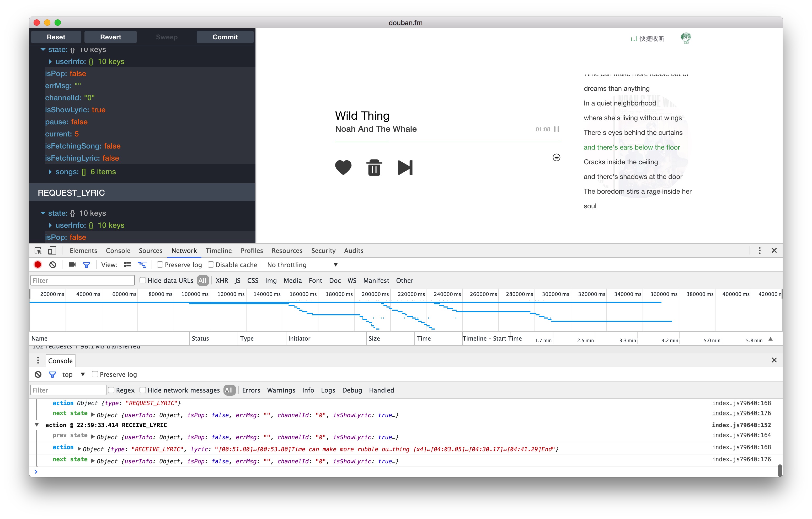Check the Disable cache checkbox
Viewport: 812px width, 519px height.
(x=211, y=265)
